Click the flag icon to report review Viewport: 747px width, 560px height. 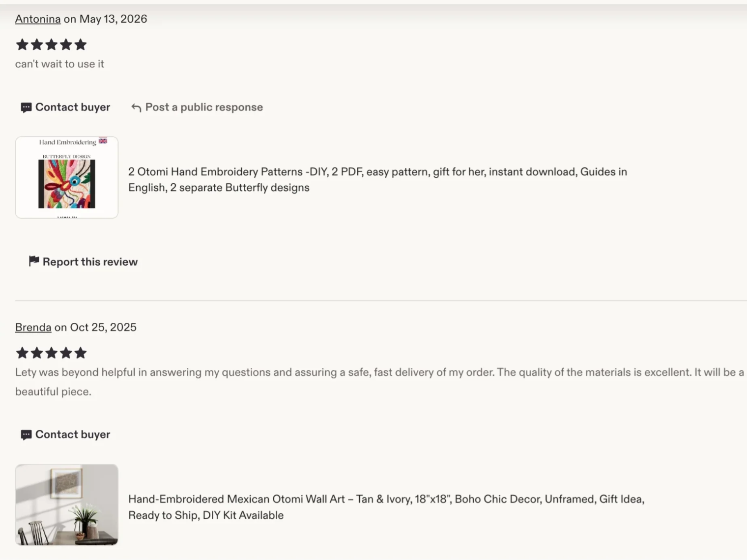pos(34,261)
